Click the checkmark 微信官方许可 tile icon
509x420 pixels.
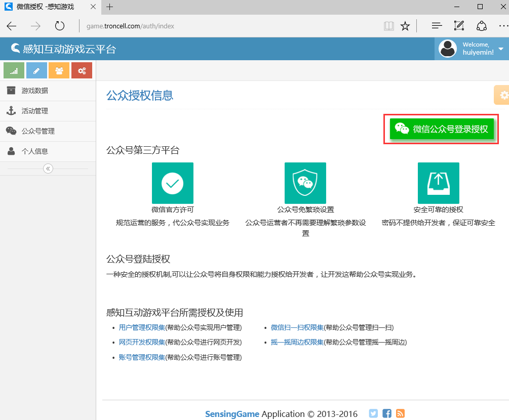[x=173, y=183]
